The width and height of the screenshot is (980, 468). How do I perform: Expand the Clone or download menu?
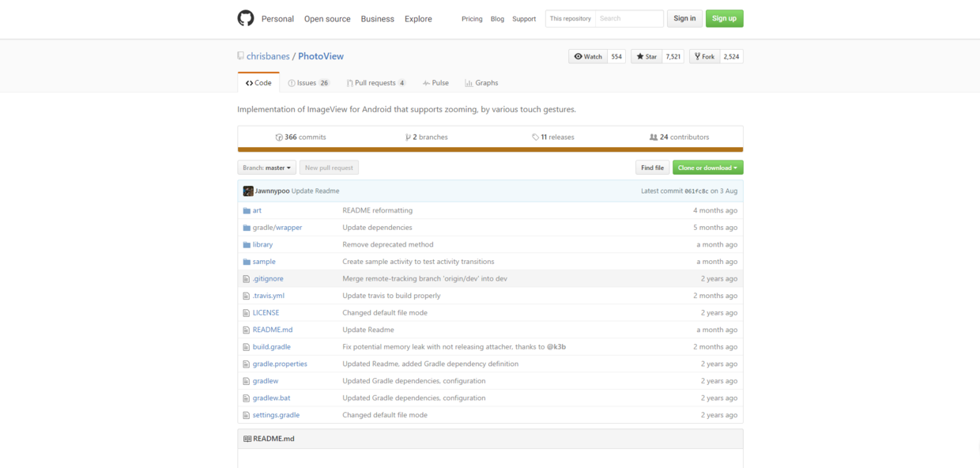707,168
